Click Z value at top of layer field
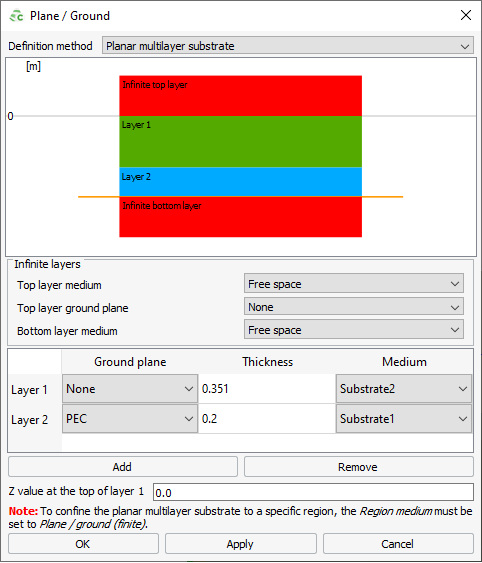The width and height of the screenshot is (482, 563). (313, 492)
